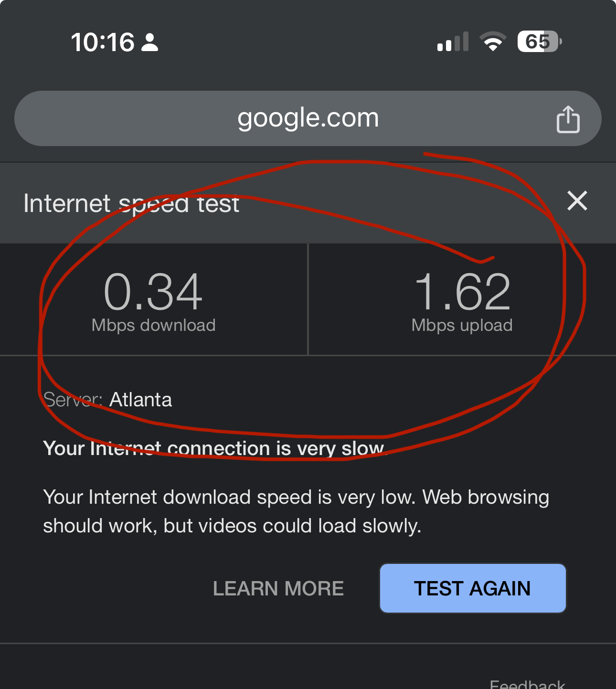The height and width of the screenshot is (689, 616).
Task: Tap the person icon beside the clock
Action: pos(150,42)
